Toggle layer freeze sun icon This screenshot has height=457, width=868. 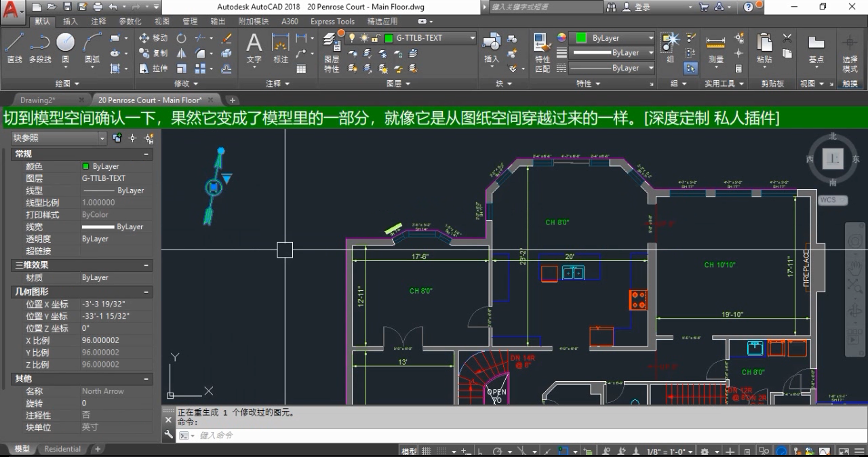363,38
